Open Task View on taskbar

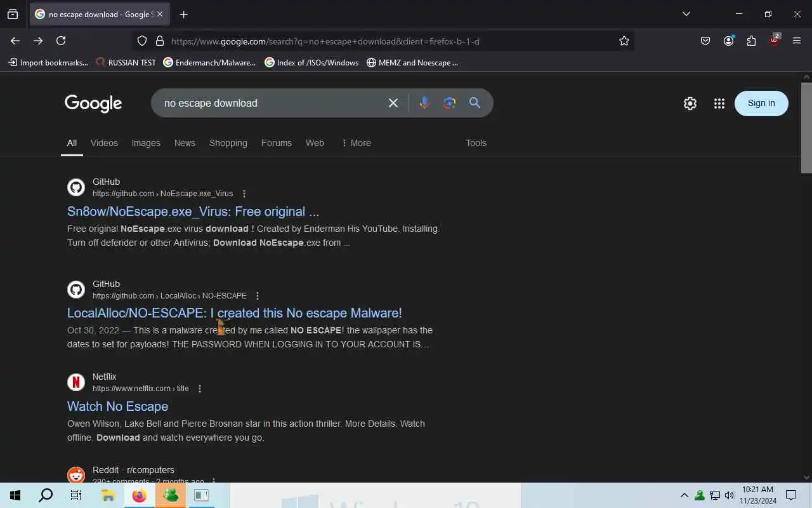[76, 495]
